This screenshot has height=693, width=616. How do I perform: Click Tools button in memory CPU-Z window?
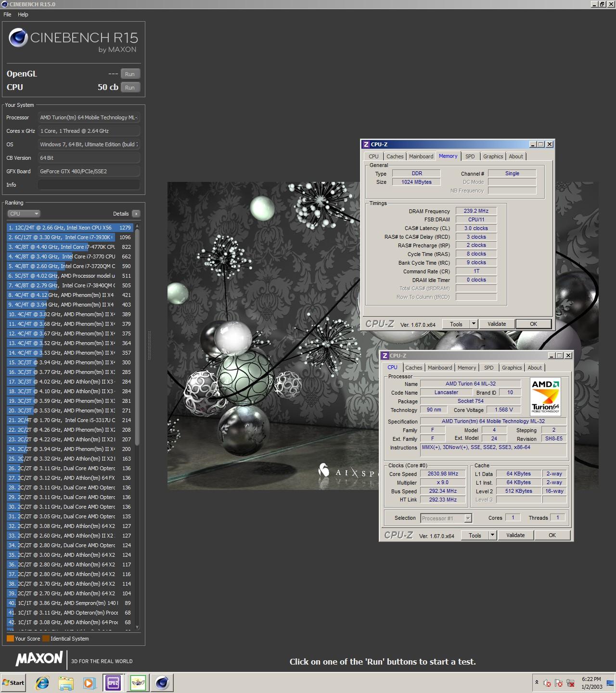(456, 324)
